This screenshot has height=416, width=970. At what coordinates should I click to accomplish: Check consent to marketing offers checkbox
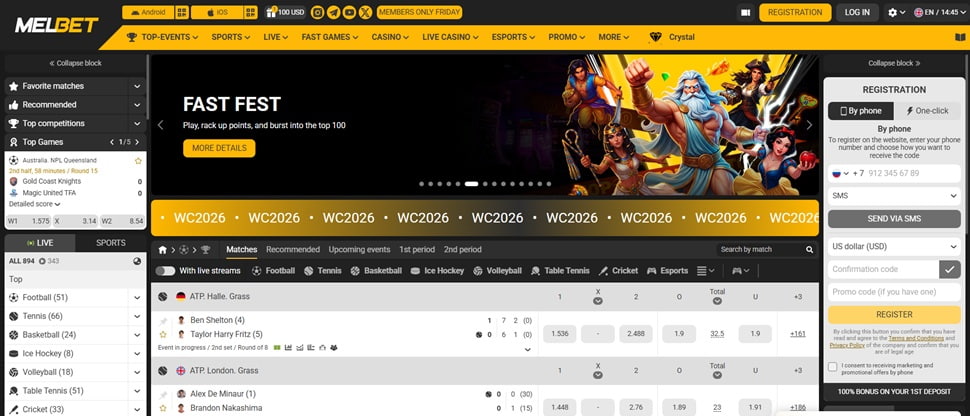(x=833, y=367)
